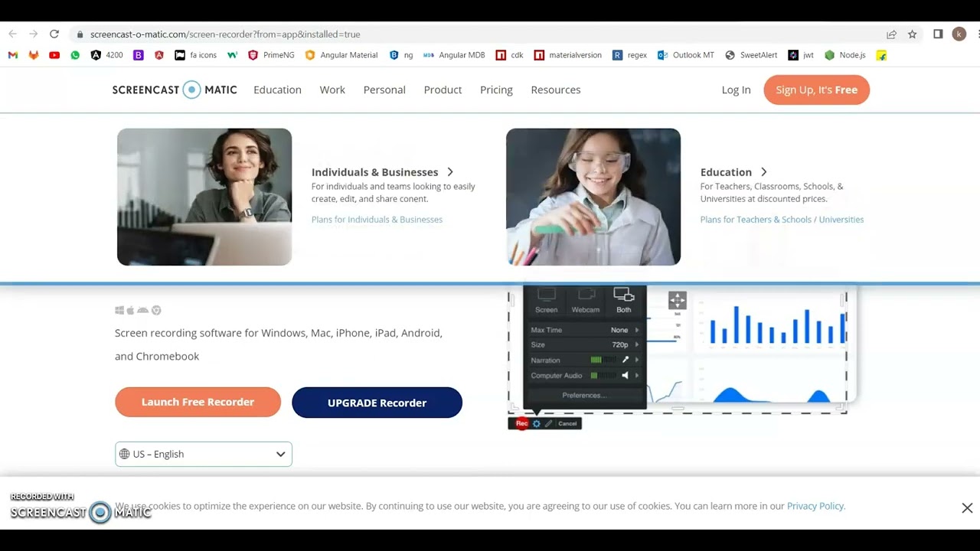Open the Work nav menu
This screenshot has width=980, height=551.
pyautogui.click(x=332, y=90)
